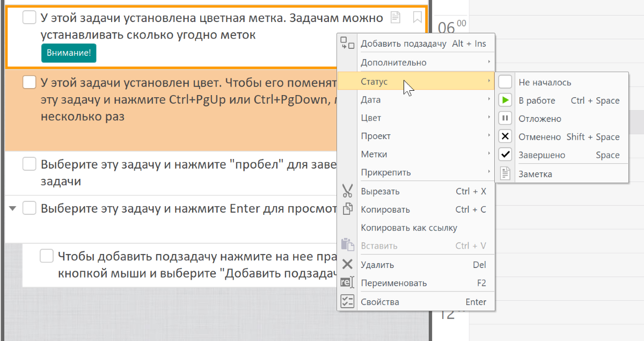Click the properties checklist icon beside Свойства
The image size is (644, 341).
pos(347,302)
